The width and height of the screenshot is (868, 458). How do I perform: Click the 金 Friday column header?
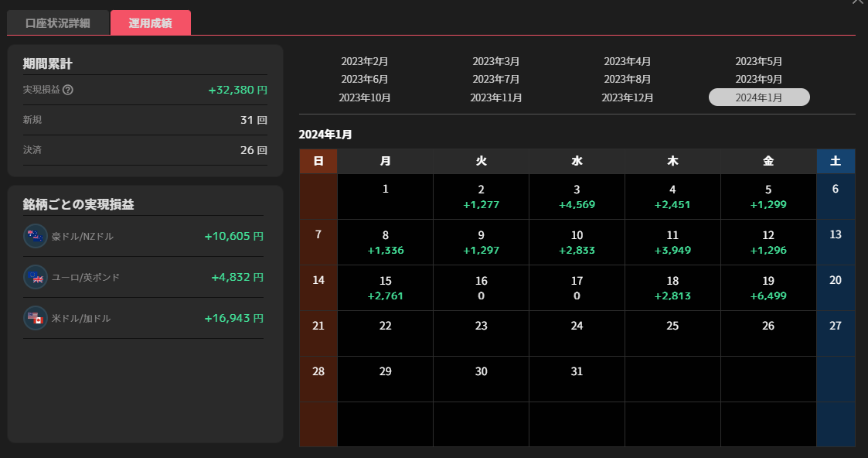point(768,161)
